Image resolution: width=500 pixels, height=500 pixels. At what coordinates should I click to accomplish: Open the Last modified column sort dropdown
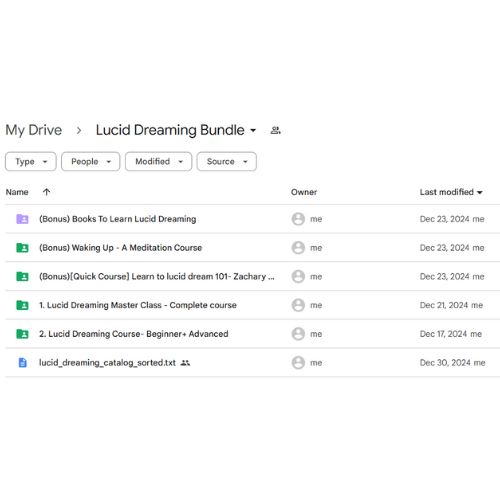(x=451, y=192)
